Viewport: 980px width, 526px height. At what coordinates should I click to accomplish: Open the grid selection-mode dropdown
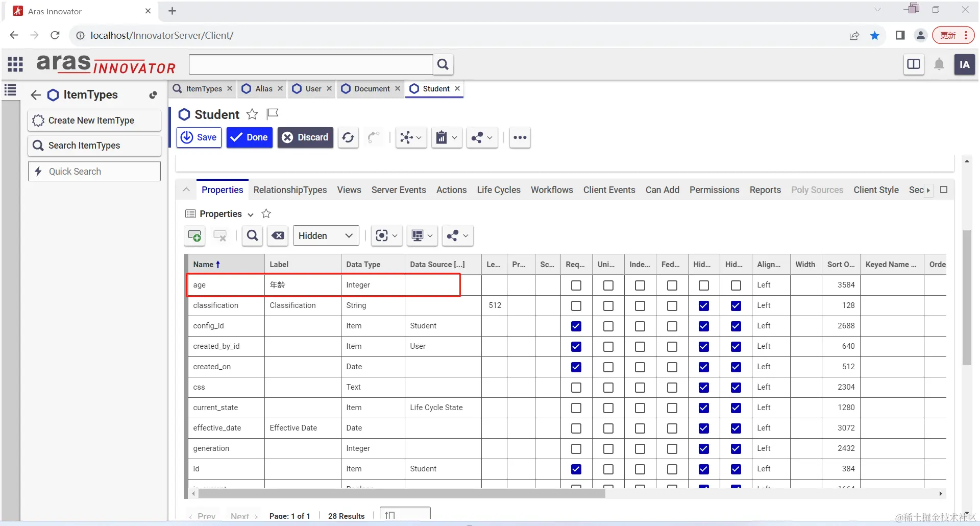coord(387,235)
